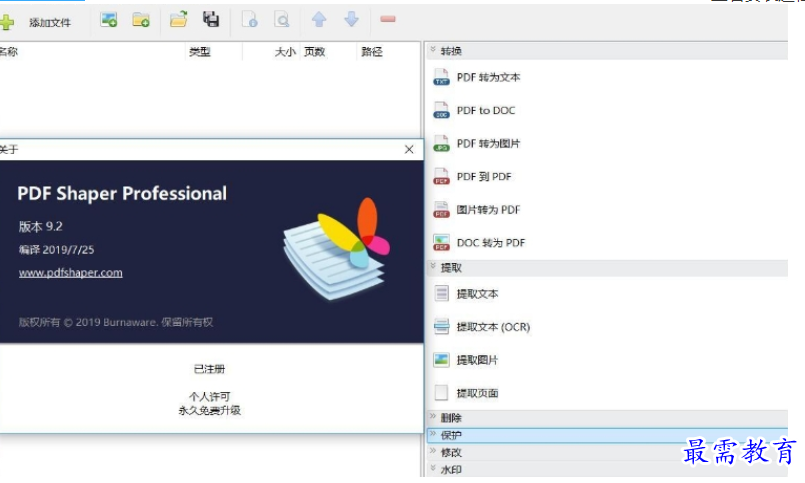Click the open folder toolbar icon

point(179,20)
